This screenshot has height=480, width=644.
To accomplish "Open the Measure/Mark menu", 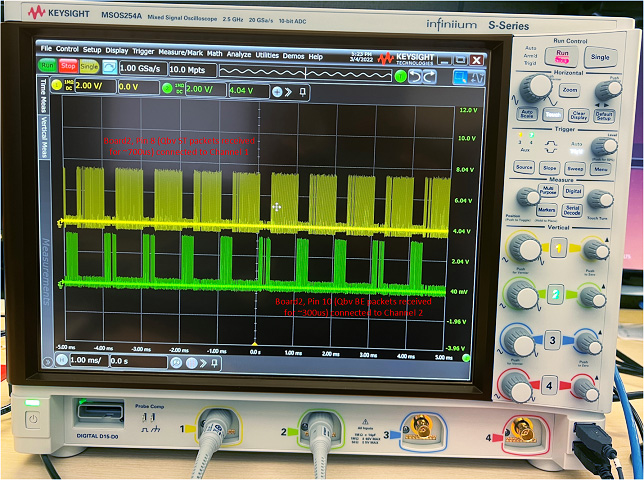I will pos(181,53).
